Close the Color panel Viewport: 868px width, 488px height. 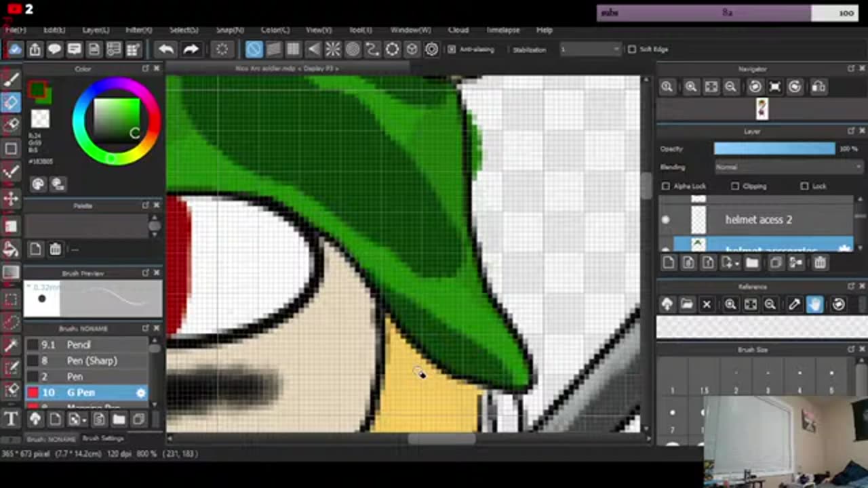tap(157, 68)
